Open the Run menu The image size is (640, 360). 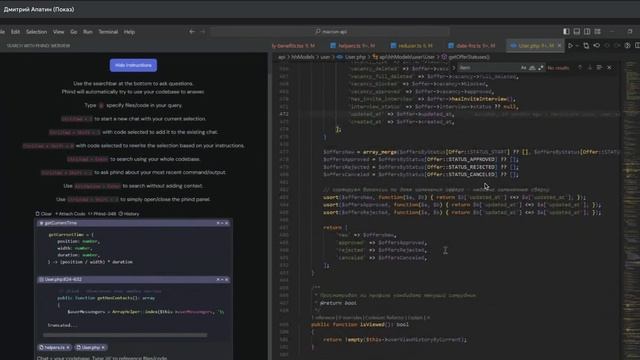click(x=88, y=32)
